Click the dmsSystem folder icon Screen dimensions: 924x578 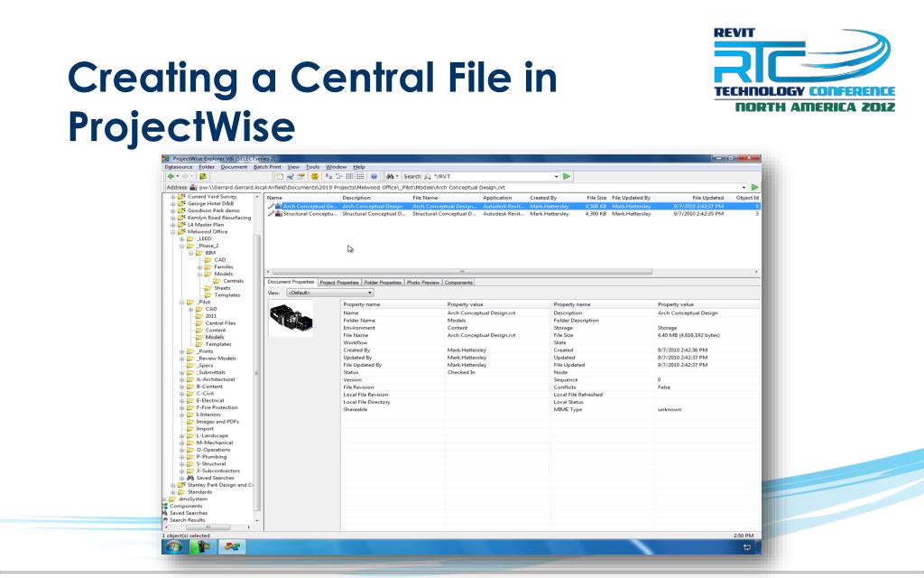tap(173, 499)
